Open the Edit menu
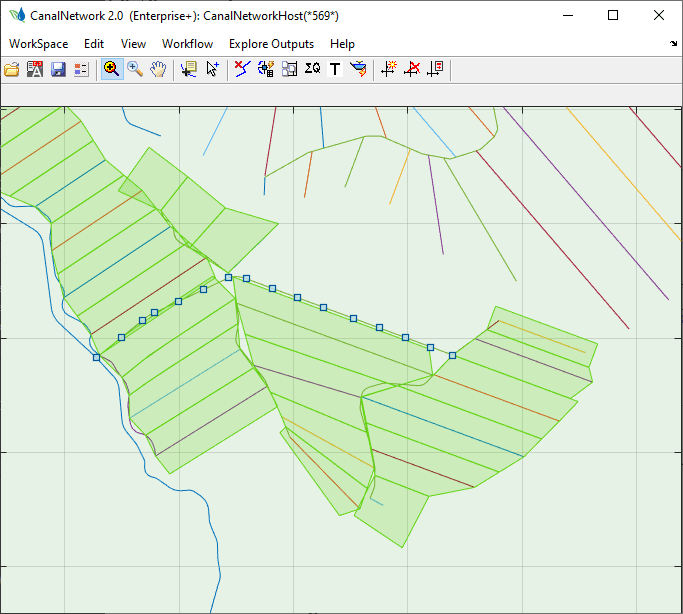 coord(94,44)
